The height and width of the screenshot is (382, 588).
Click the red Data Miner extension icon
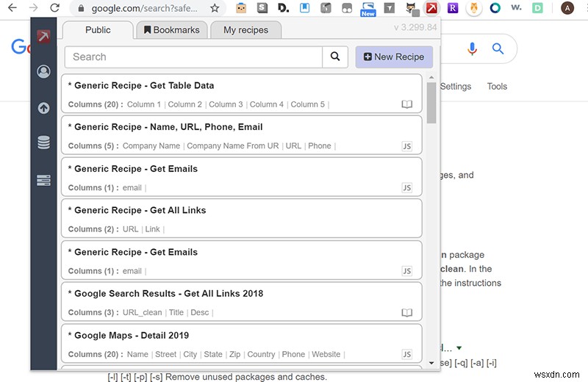point(431,7)
